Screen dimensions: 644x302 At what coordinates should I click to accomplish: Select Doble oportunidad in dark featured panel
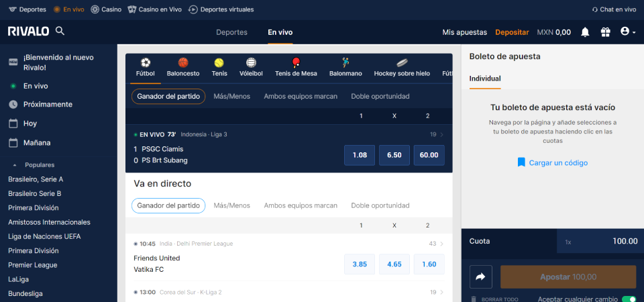(380, 96)
